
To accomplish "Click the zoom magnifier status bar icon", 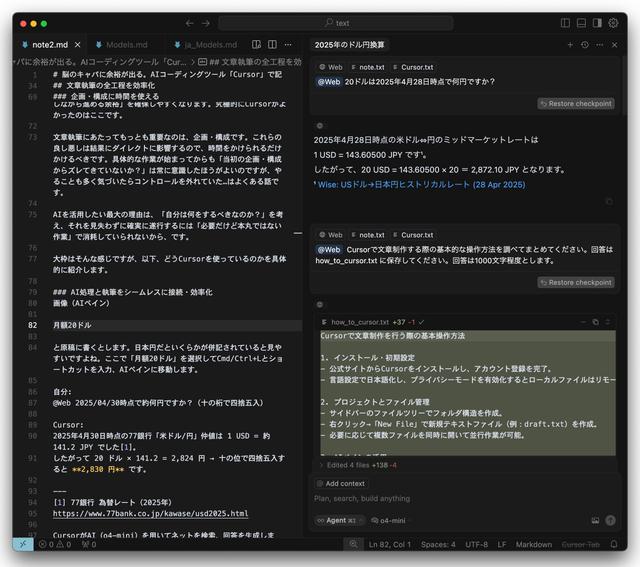I will click(353, 545).
